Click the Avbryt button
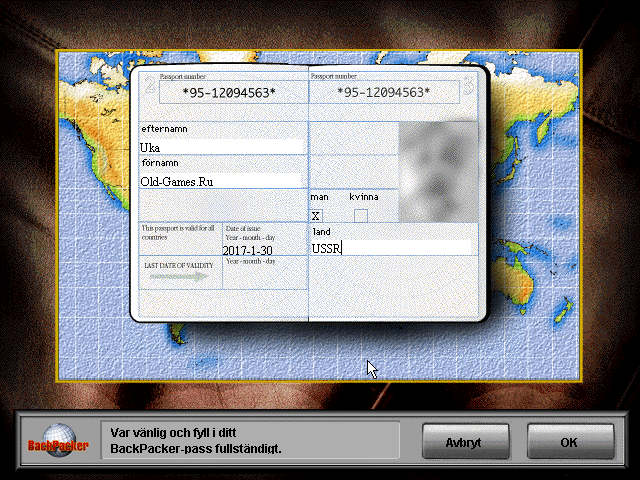The width and height of the screenshot is (640, 480). [x=466, y=442]
